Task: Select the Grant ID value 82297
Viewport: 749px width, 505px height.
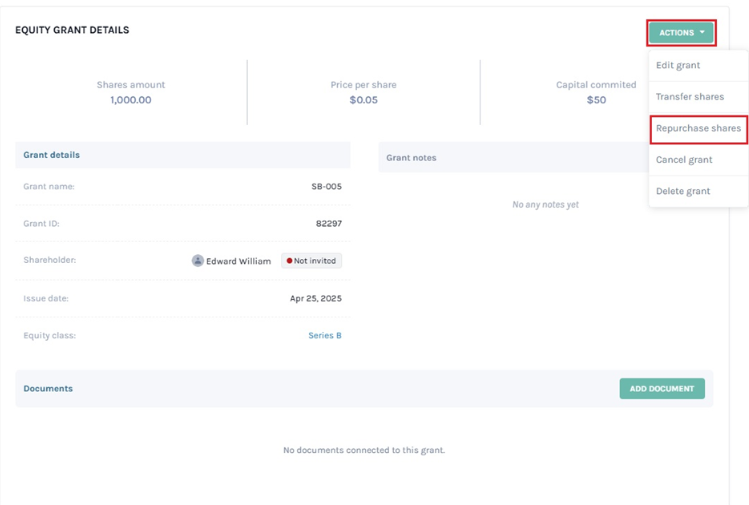Action: point(329,223)
